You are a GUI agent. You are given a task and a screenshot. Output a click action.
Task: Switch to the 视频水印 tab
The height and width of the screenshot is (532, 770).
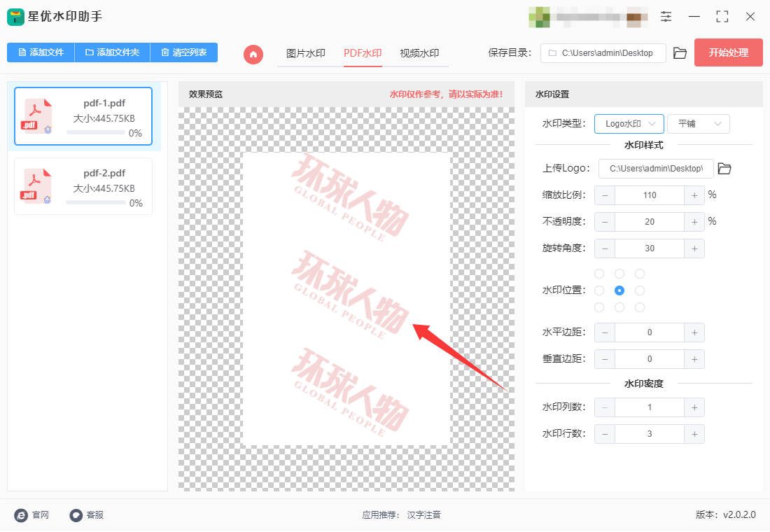pyautogui.click(x=419, y=53)
